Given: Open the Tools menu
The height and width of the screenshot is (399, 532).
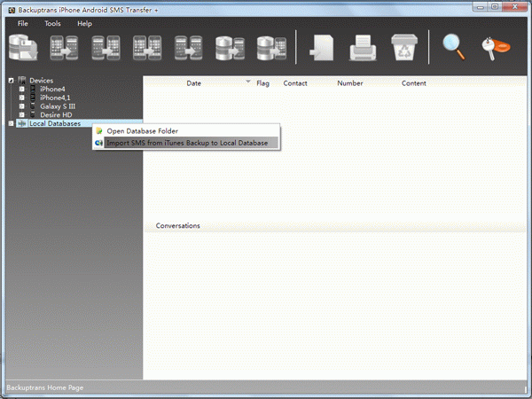Looking at the screenshot, I should [52, 23].
